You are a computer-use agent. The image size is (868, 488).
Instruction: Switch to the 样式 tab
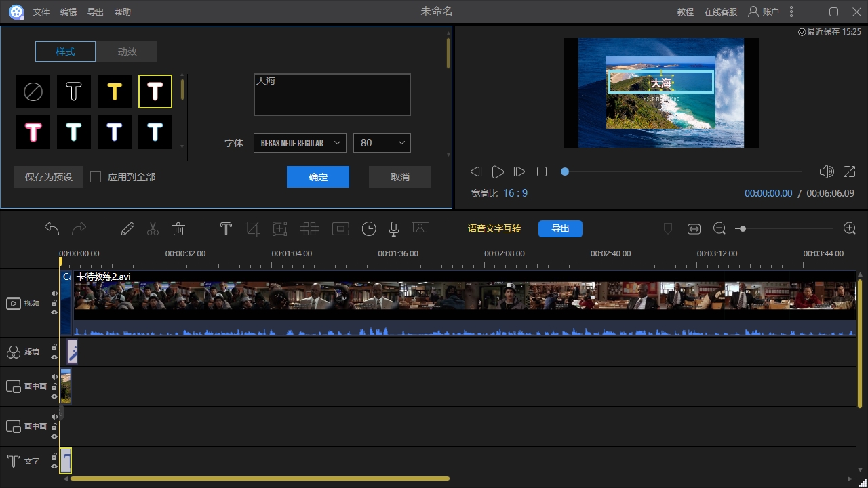66,52
